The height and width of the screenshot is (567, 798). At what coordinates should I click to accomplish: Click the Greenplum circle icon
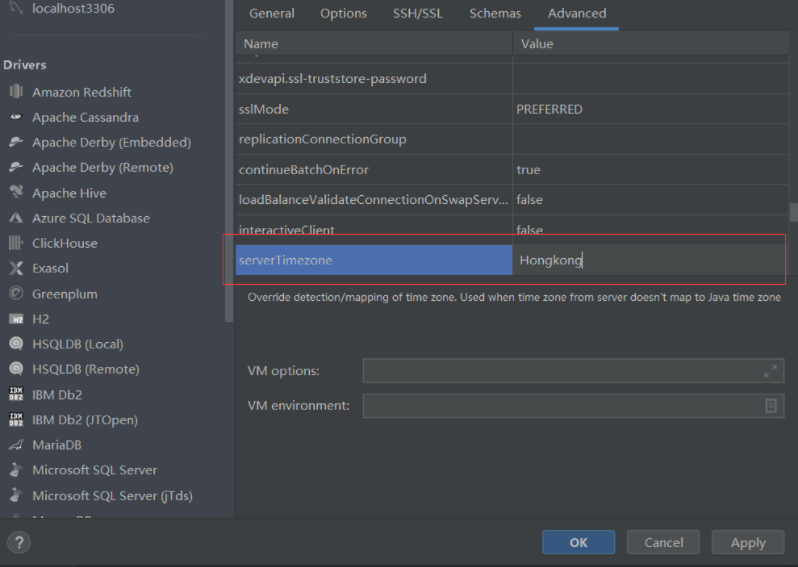coord(16,293)
